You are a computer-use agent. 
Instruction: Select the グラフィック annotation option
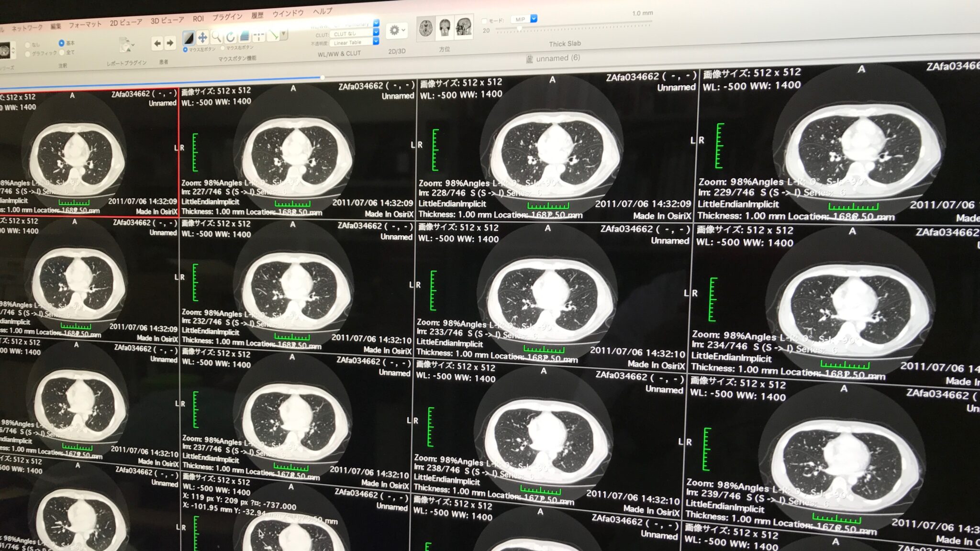(x=28, y=54)
